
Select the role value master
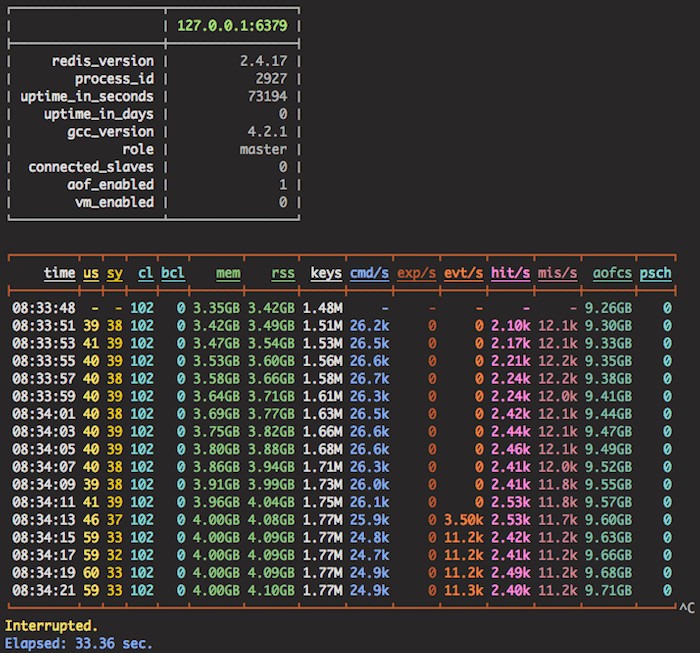click(x=264, y=149)
